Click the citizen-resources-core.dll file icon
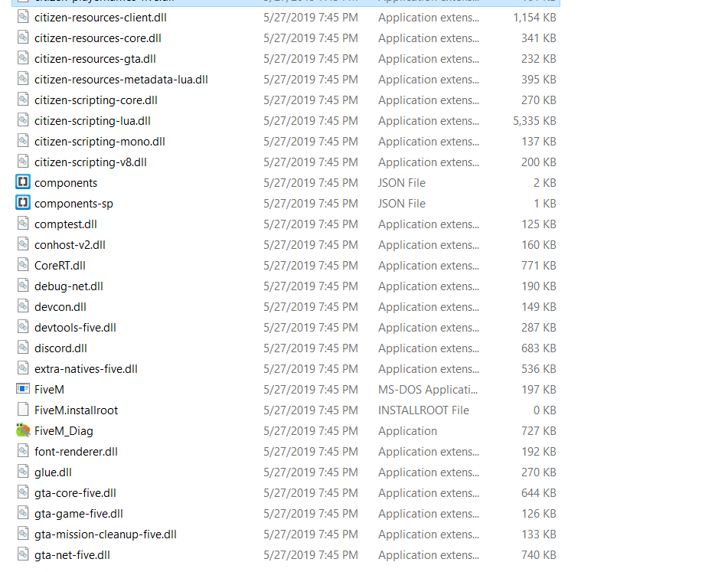Viewport: 728px width, 572px height. pyautogui.click(x=23, y=38)
